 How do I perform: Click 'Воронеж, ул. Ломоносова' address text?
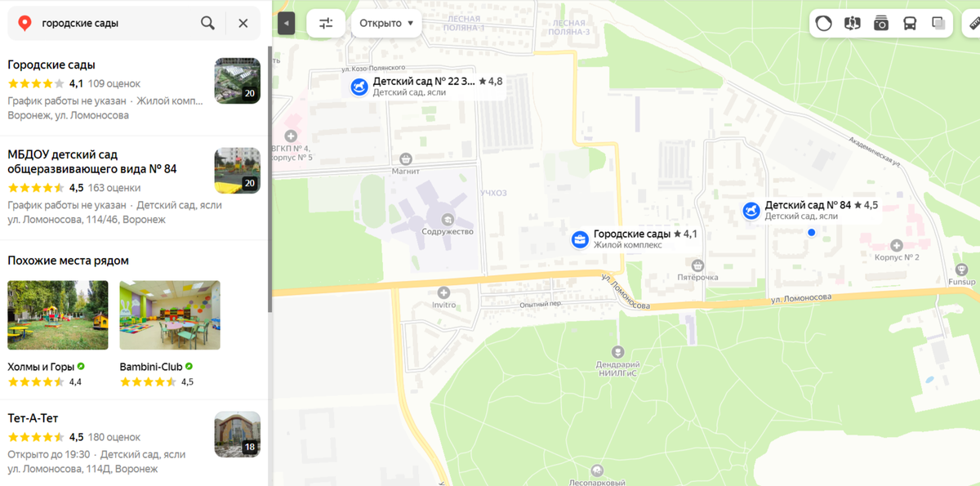(x=68, y=115)
